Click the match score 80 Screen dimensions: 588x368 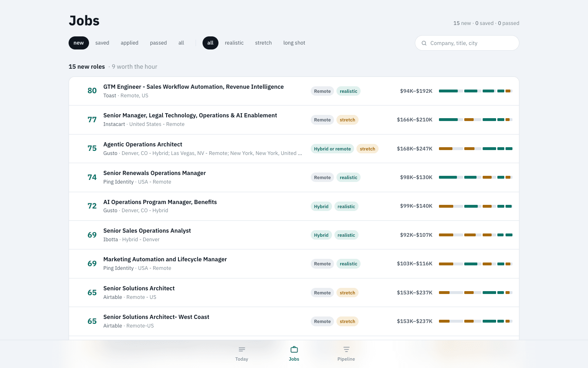coord(92,91)
